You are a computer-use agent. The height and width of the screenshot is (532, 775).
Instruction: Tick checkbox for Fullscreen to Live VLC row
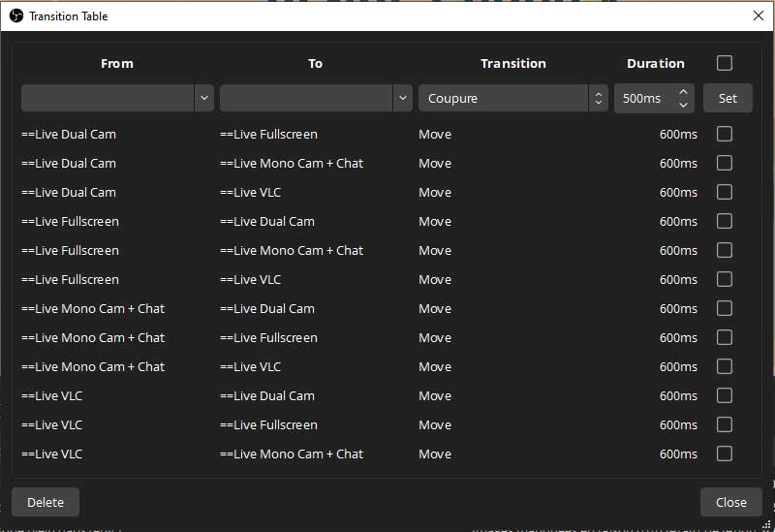coord(725,279)
